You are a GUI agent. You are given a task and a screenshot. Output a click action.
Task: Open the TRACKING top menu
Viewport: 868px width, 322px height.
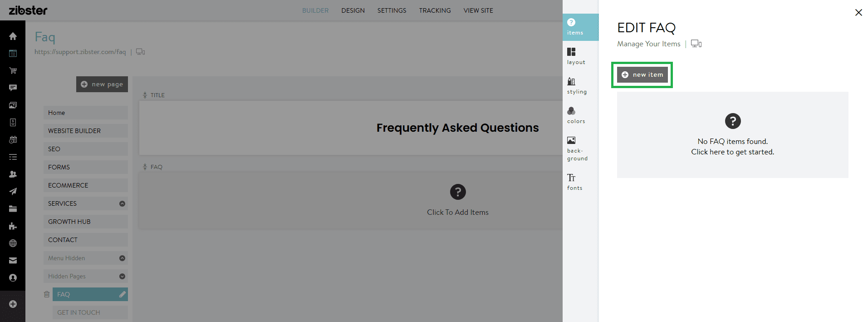[x=435, y=10]
